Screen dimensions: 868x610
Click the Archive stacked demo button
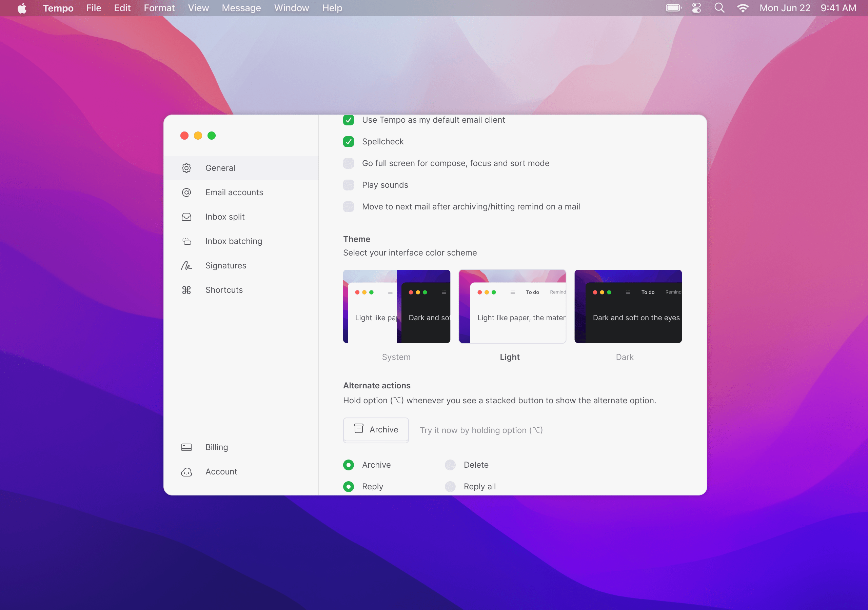coord(376,430)
